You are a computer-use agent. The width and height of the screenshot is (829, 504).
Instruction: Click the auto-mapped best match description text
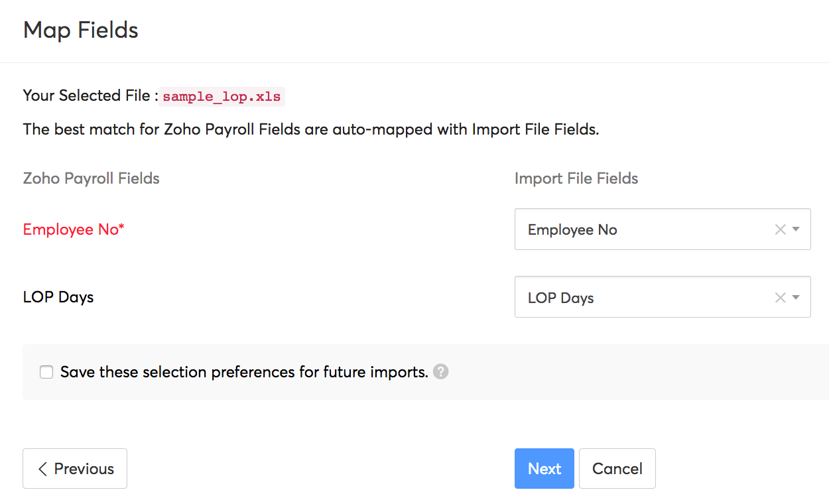(310, 129)
